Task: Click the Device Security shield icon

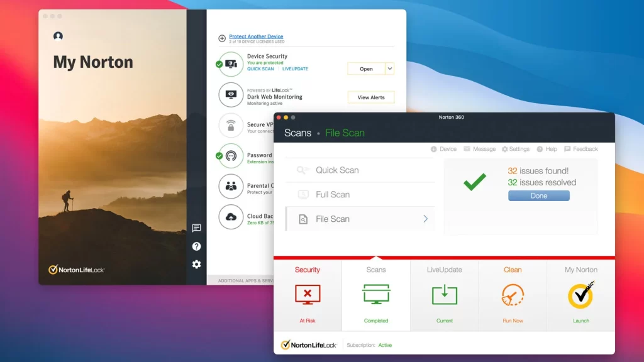Action: coord(231,64)
